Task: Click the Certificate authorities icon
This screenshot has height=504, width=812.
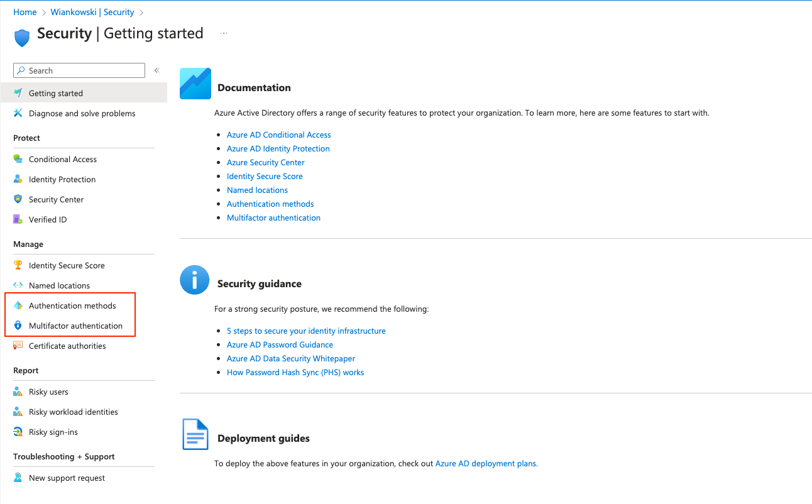Action: coord(18,346)
